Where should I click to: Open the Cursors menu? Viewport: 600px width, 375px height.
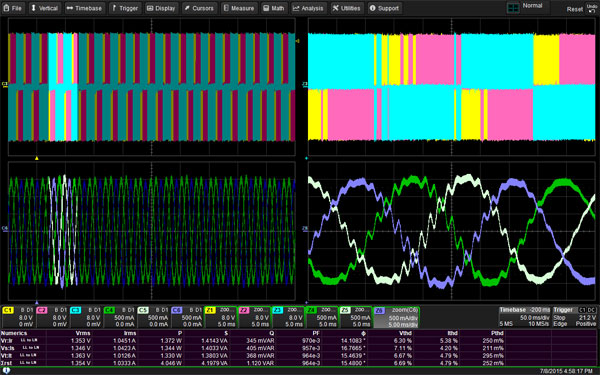pyautogui.click(x=199, y=8)
